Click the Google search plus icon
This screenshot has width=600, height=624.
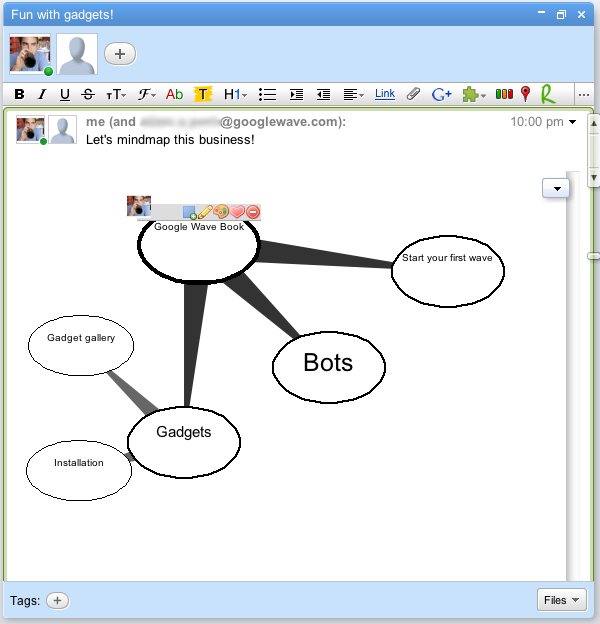coord(442,94)
